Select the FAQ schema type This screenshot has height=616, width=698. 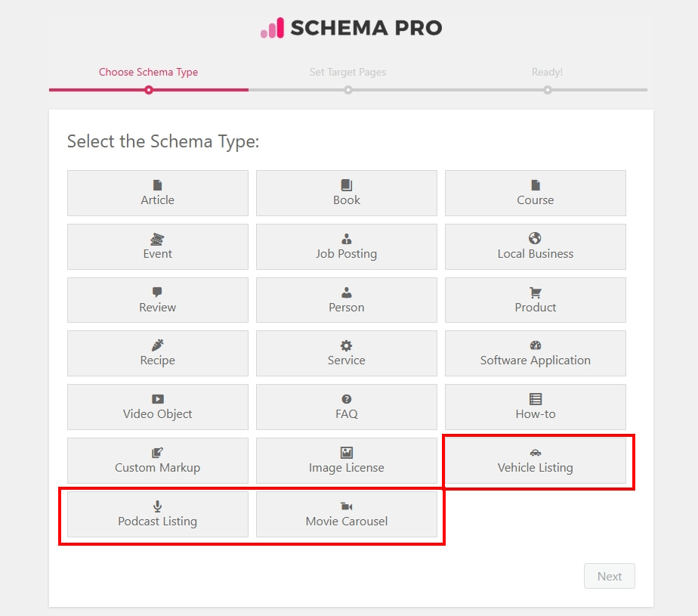point(346,407)
